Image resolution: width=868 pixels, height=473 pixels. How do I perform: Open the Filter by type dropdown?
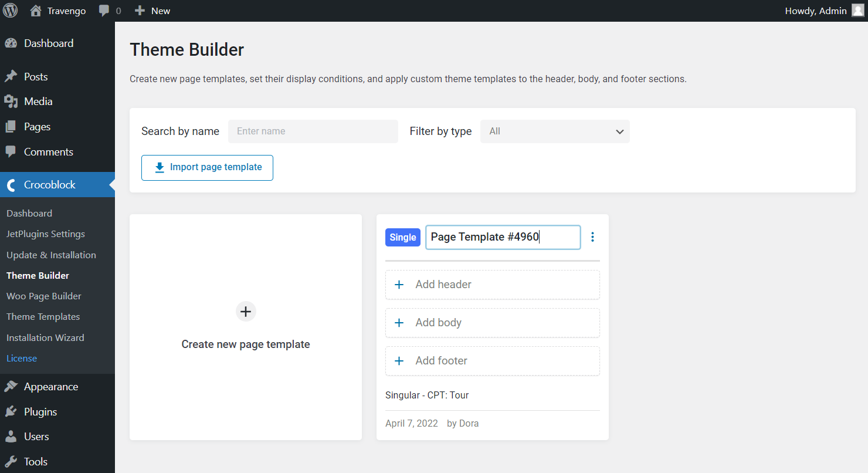click(x=555, y=131)
